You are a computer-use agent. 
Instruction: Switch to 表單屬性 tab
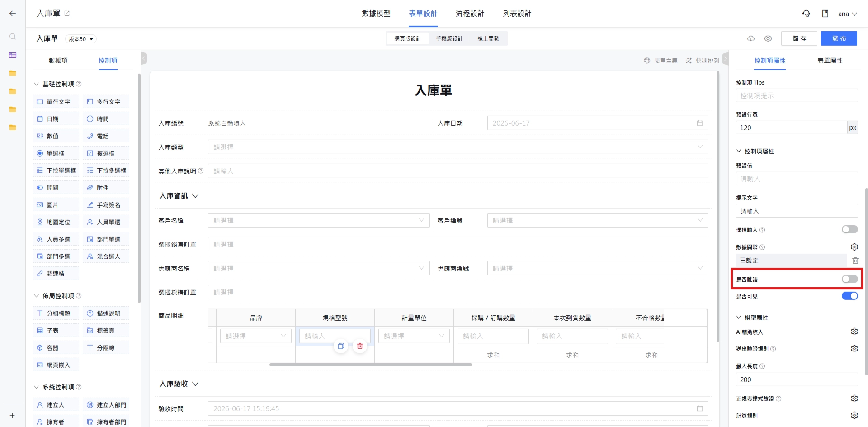point(830,61)
